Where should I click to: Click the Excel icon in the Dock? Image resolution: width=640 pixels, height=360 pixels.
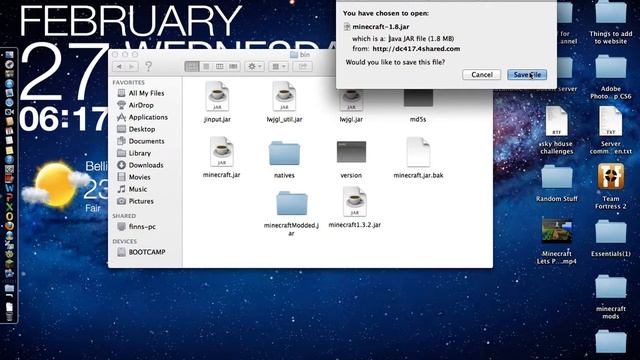pyautogui.click(x=9, y=207)
